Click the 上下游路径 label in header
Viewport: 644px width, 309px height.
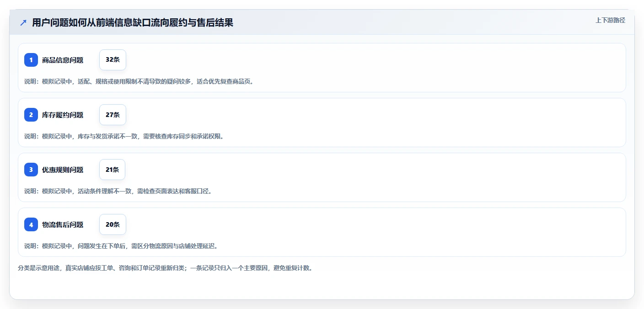(610, 20)
